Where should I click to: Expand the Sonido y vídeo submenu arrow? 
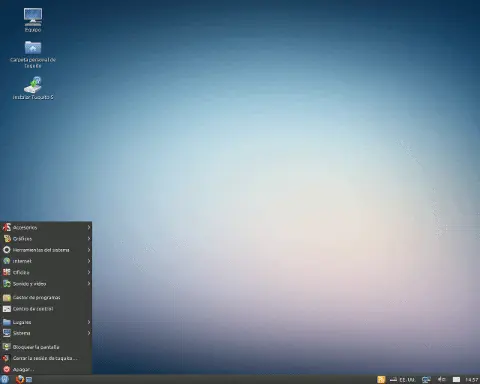tap(89, 284)
